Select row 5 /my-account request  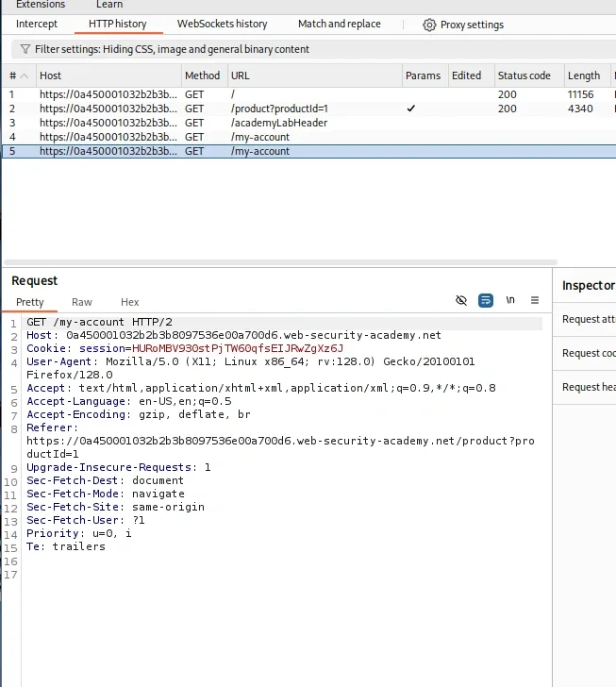(308, 151)
